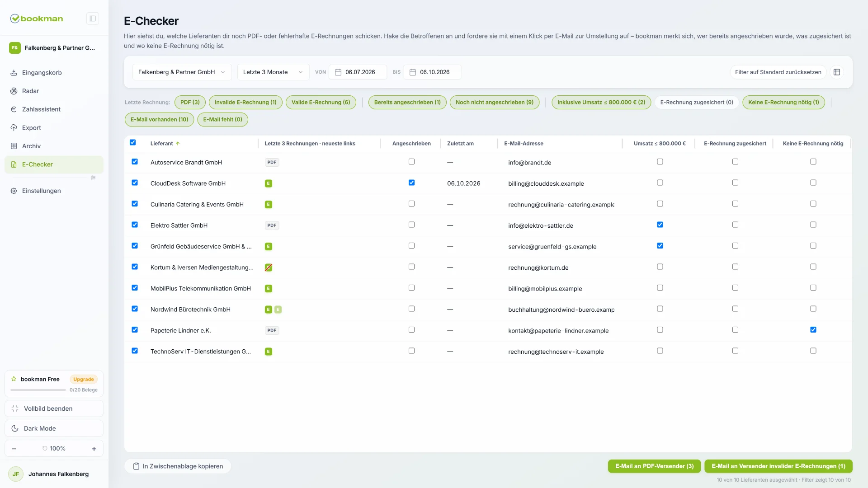Click the PDF badge for Papeterie Lindner e.K.
The width and height of the screenshot is (868, 488).
(x=272, y=330)
